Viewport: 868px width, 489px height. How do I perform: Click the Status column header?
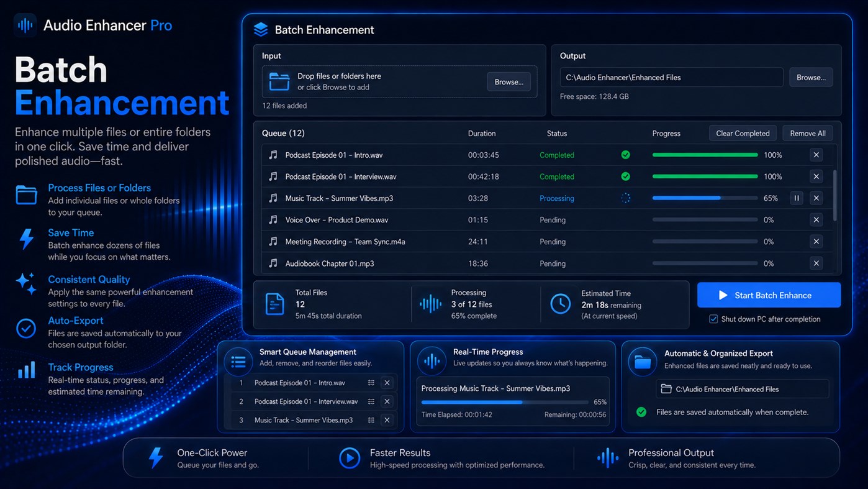pos(557,134)
